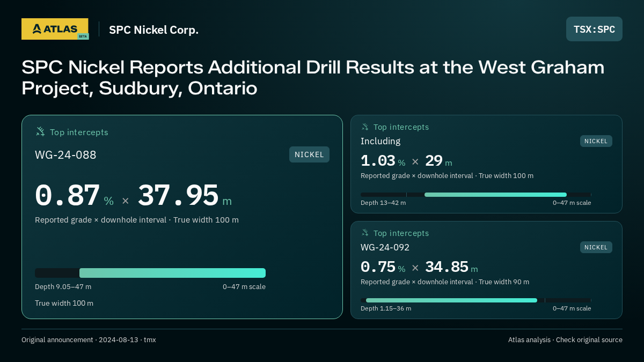Click the depth bar for 13–42 m
This screenshot has width=644, height=362.
[476, 195]
